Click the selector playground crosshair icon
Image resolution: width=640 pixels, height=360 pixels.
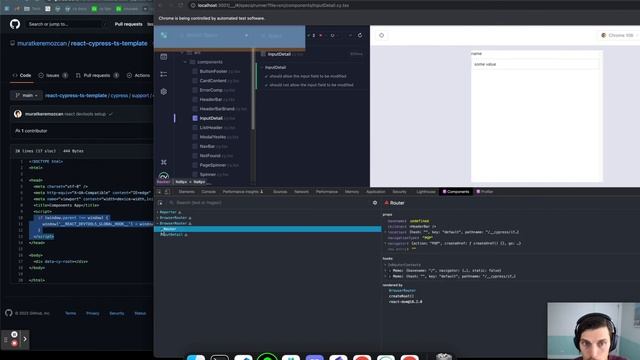pyautogui.click(x=381, y=36)
